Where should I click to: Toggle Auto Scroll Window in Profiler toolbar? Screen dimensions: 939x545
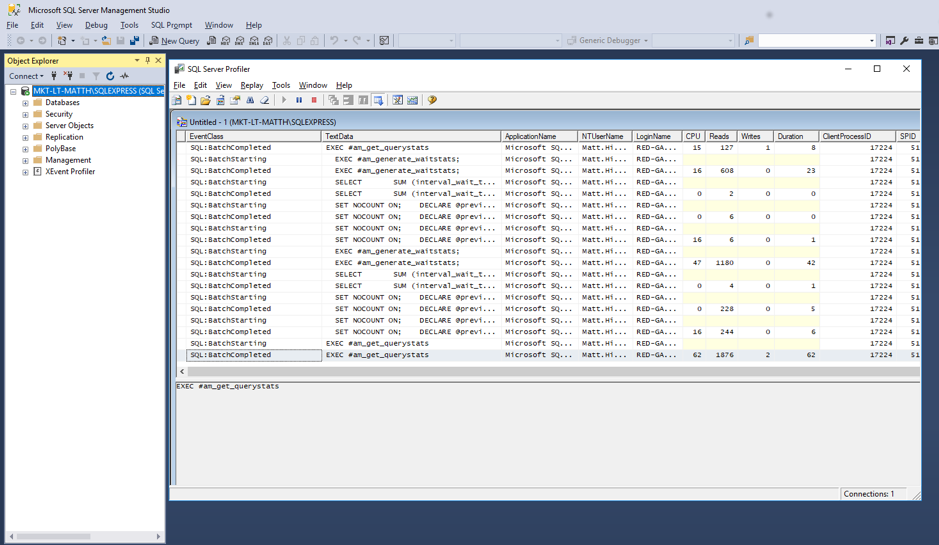(378, 100)
